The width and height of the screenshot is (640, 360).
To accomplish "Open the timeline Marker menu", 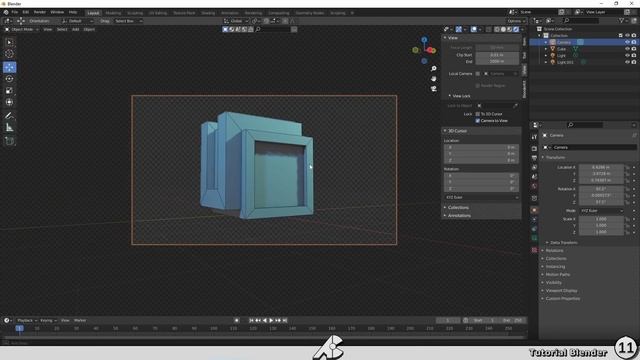I will (x=80, y=320).
